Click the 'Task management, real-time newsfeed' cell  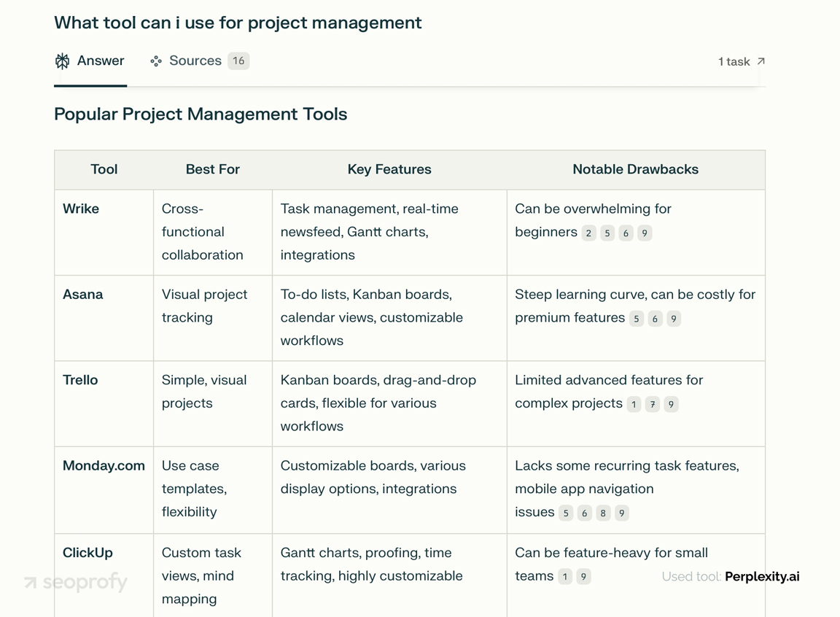(x=389, y=233)
